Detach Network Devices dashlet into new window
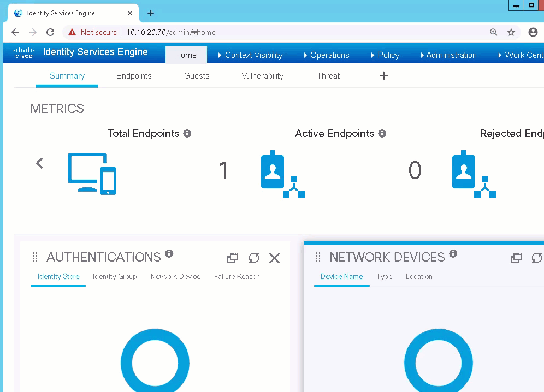The width and height of the screenshot is (544, 392). (516, 258)
